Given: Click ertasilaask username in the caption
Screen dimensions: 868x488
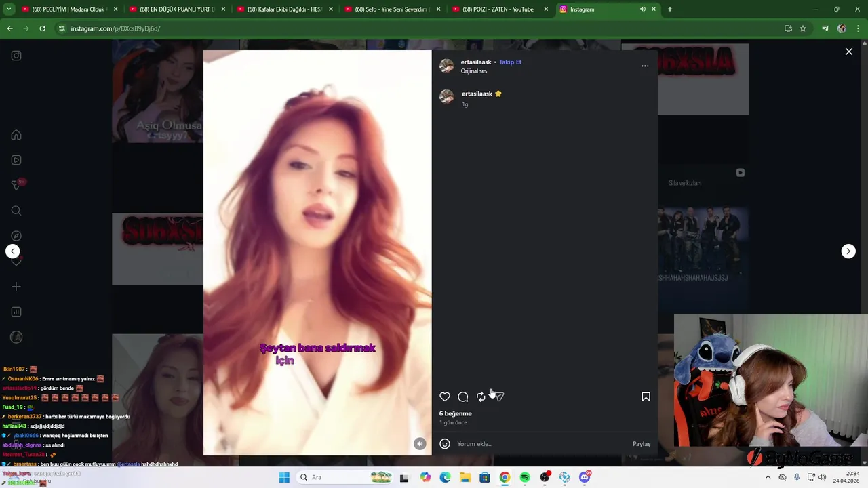Looking at the screenshot, I should (477, 94).
